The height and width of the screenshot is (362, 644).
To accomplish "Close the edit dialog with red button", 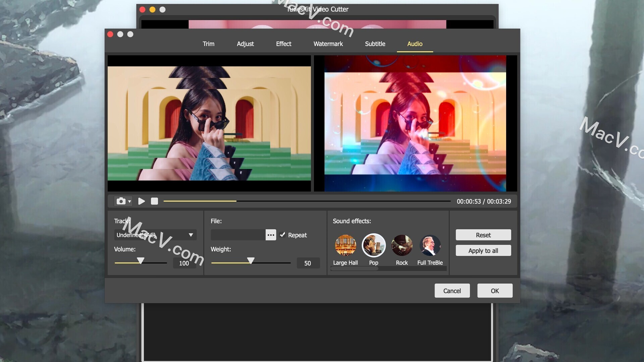I will (x=110, y=34).
